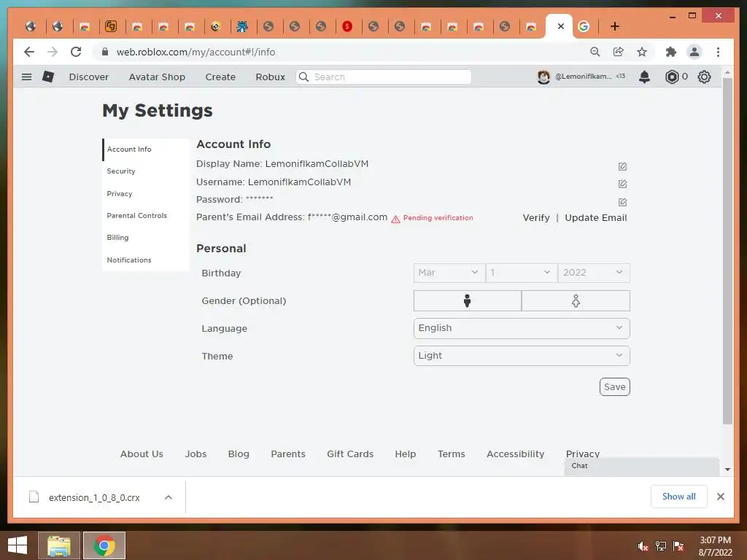
Task: Click the Save button
Action: (x=614, y=386)
